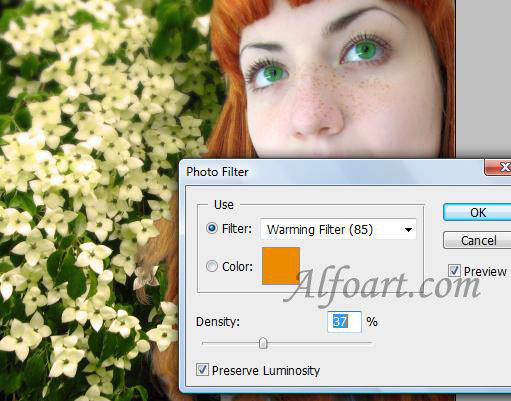Click the Photo Filter title bar
Viewport: 511px width, 401px height.
pos(332,172)
